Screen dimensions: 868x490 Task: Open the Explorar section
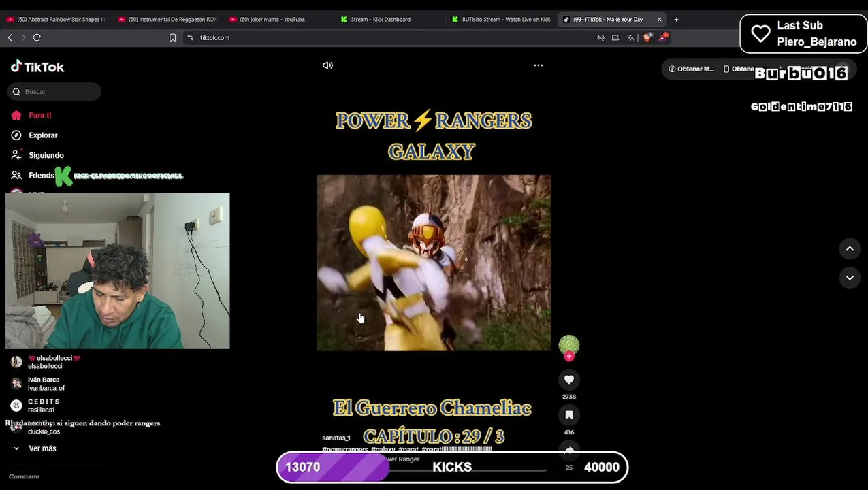tap(43, 135)
